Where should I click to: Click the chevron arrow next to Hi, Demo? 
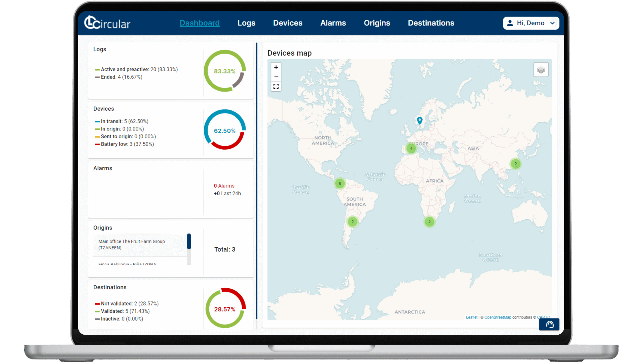point(552,23)
